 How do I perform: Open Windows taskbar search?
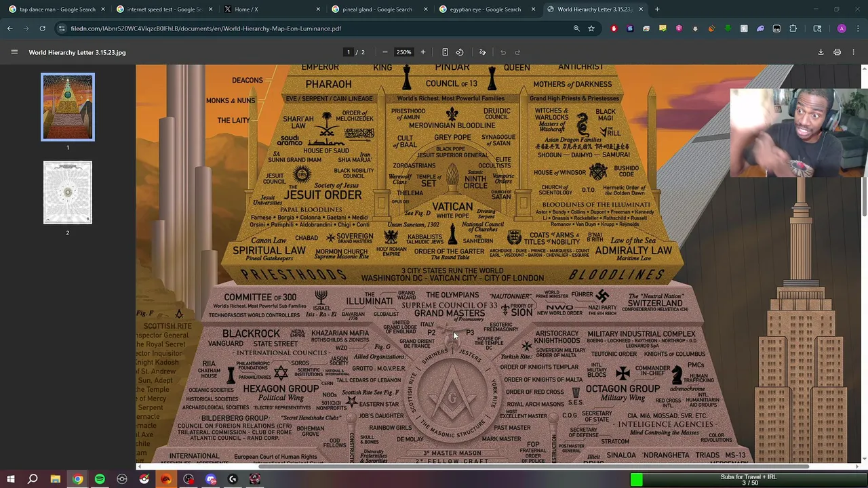coord(33,479)
